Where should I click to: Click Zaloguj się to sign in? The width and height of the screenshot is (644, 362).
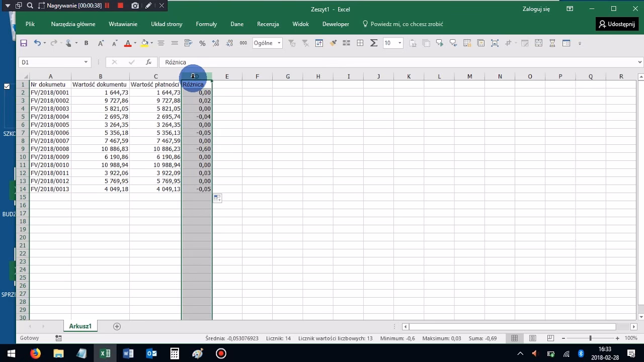point(536,9)
